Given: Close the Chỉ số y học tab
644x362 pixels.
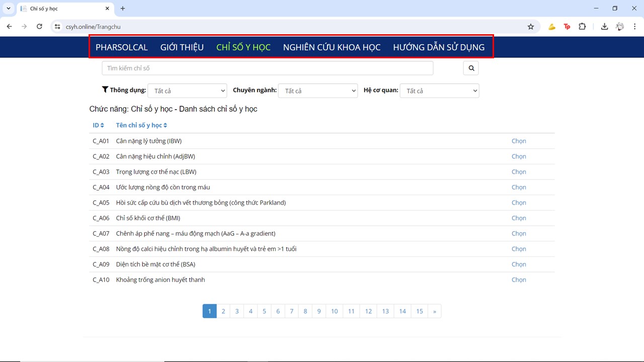Looking at the screenshot, I should (107, 9).
